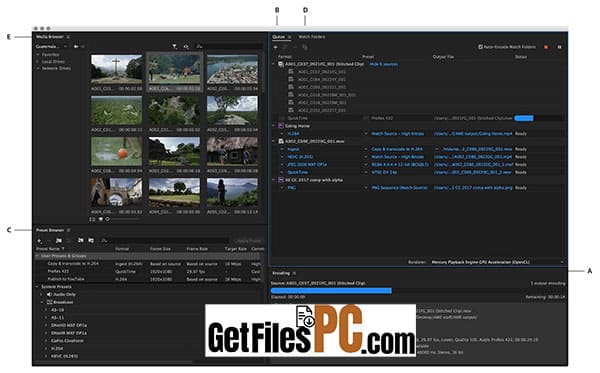Click the Preset Name column header

[50, 249]
